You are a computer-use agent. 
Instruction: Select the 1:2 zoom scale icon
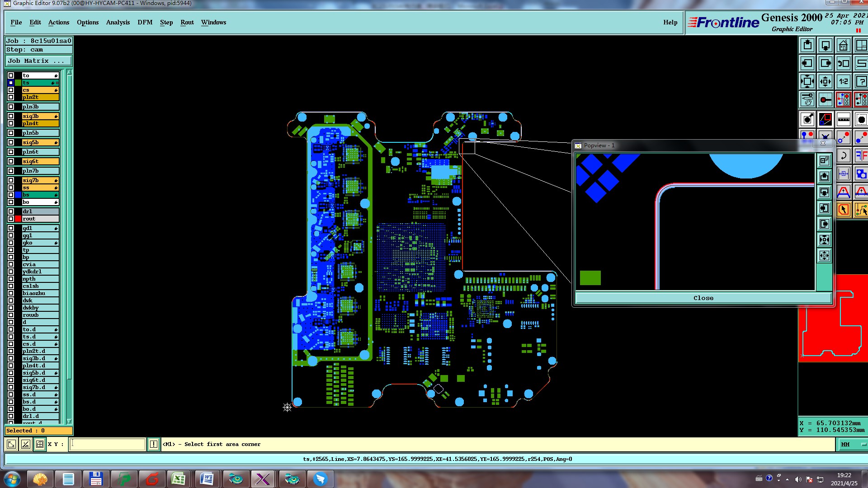(x=843, y=81)
